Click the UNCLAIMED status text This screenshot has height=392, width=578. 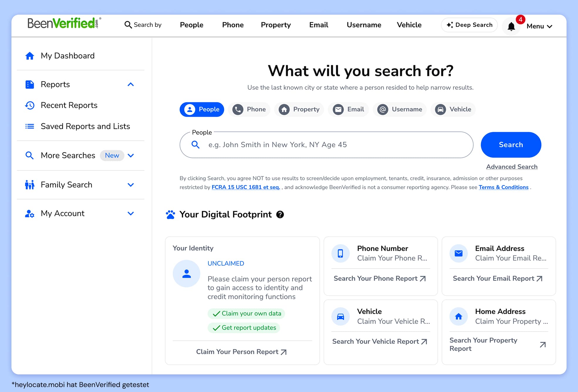[x=226, y=263]
